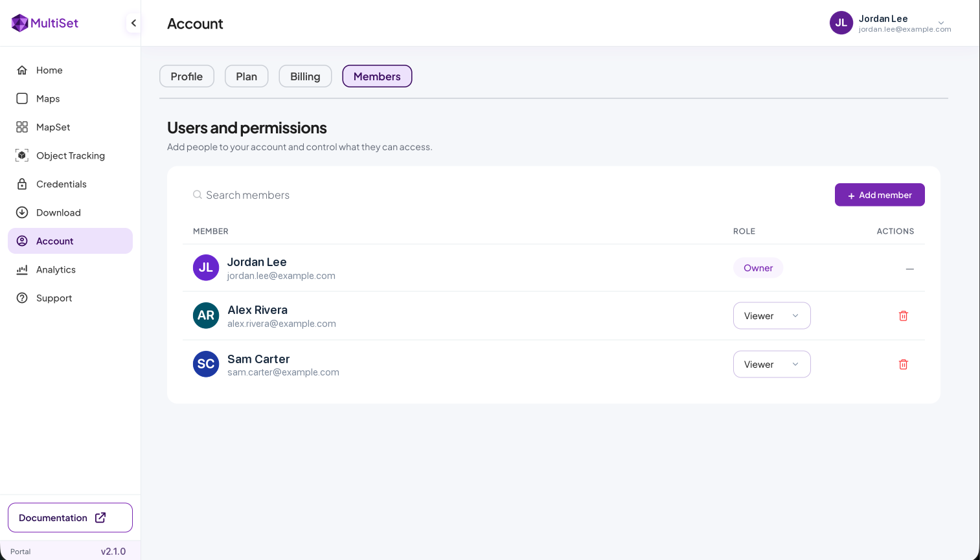The image size is (980, 560).
Task: Switch to the Plan tab
Action: coord(247,76)
